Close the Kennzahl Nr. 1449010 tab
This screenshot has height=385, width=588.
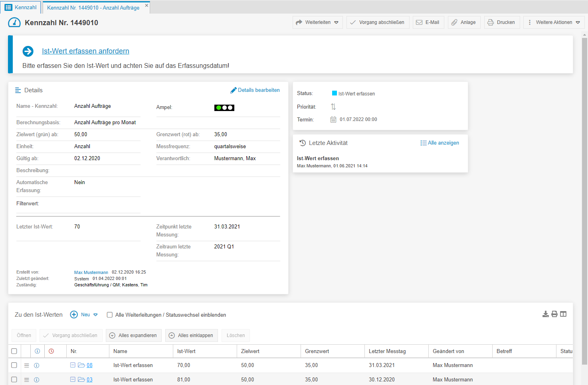pos(147,6)
